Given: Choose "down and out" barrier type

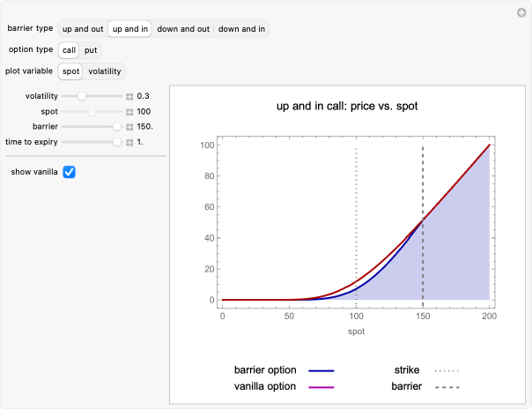Looking at the screenshot, I should click(x=183, y=29).
